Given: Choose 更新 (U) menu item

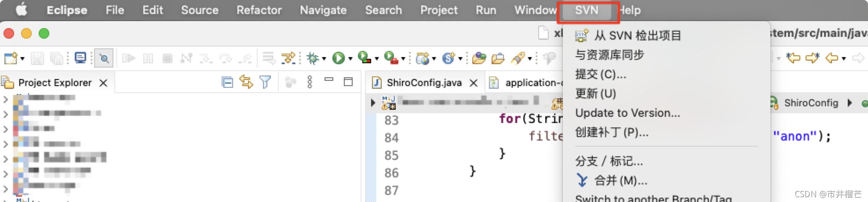Looking at the screenshot, I should (x=666, y=94).
